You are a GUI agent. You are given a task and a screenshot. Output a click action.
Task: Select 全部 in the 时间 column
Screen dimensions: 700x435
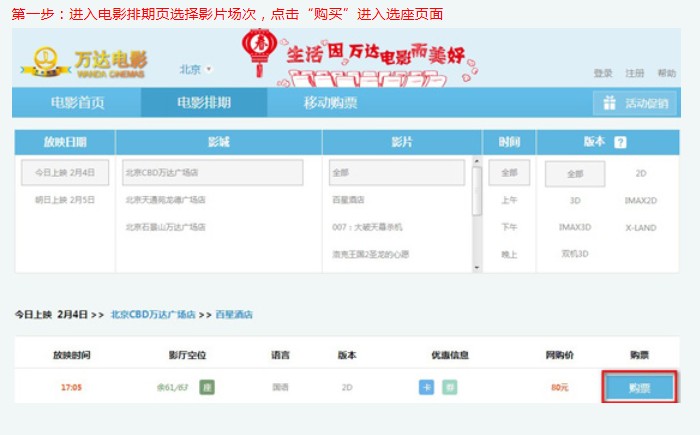[x=509, y=172]
